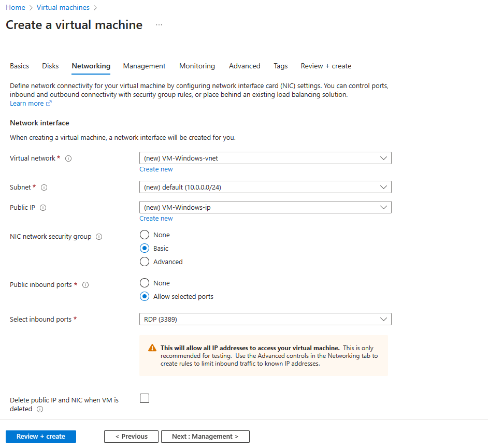Open the Virtual network info tooltip
The height and width of the screenshot is (448, 488).
(x=68, y=158)
